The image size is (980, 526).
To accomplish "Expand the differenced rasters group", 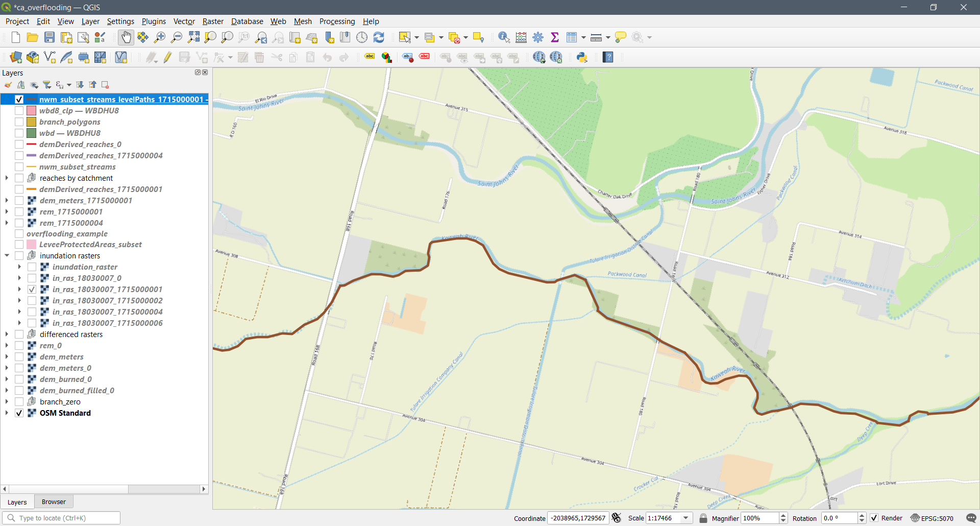I will click(x=7, y=334).
